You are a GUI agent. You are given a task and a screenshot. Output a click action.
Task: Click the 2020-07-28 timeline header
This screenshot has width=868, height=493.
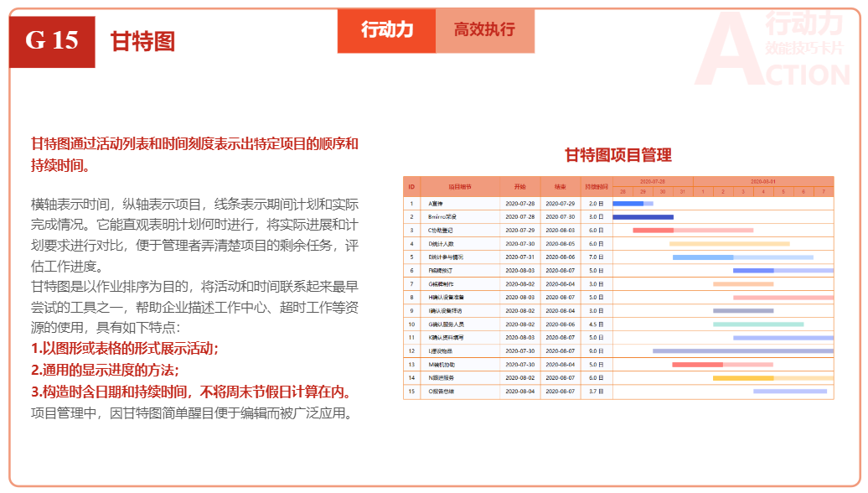point(652,181)
